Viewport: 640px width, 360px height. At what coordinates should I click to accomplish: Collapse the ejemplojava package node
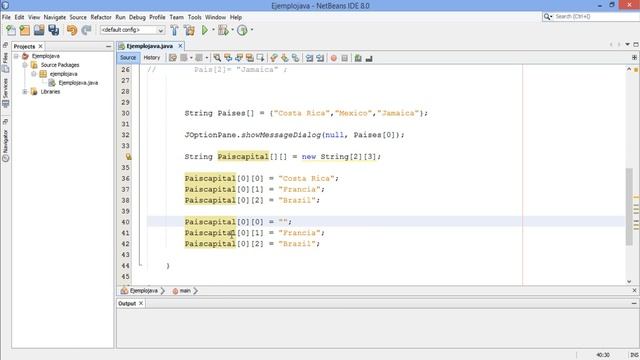point(34,74)
